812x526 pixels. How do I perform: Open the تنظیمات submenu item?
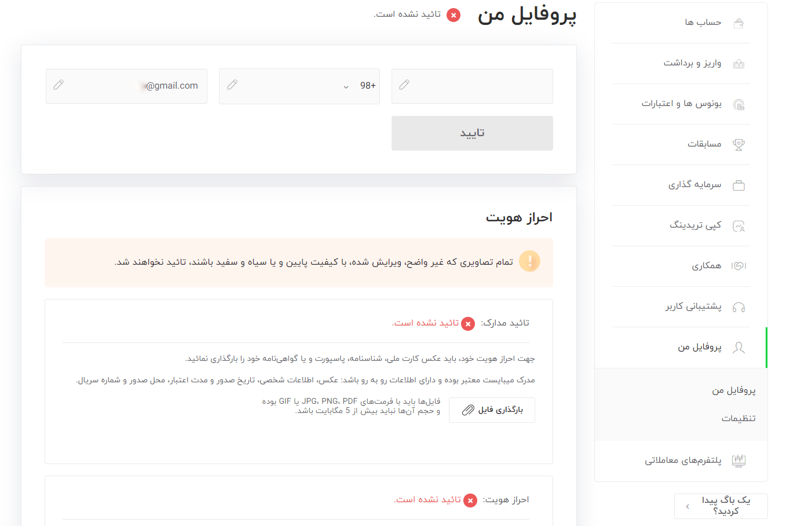click(738, 418)
